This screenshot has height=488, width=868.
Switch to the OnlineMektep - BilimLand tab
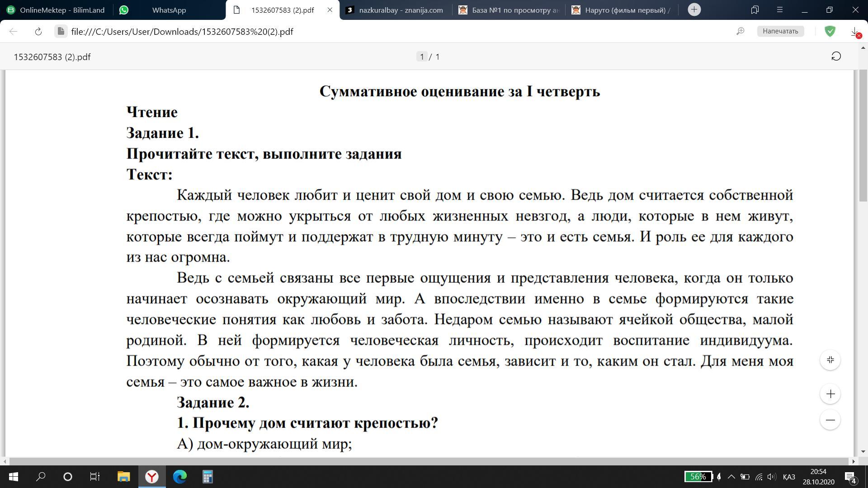coord(56,10)
